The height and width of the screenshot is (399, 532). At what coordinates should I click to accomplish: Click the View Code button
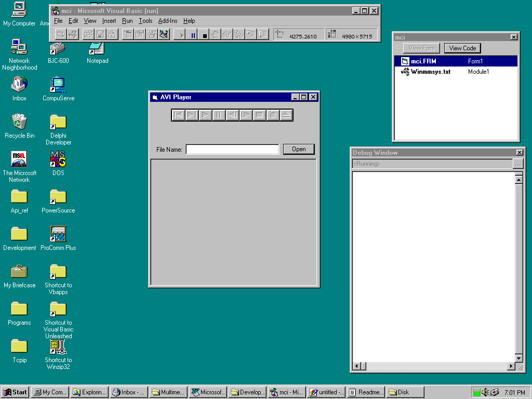462,48
